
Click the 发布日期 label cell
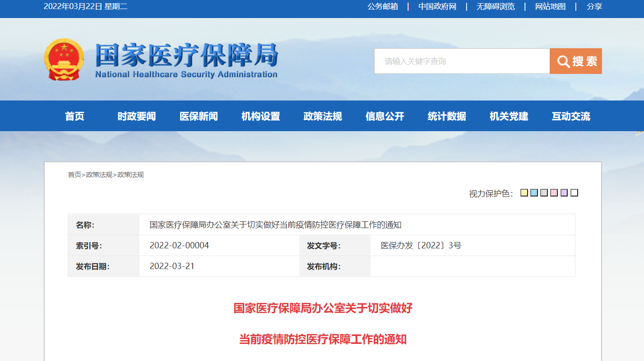[104, 266]
